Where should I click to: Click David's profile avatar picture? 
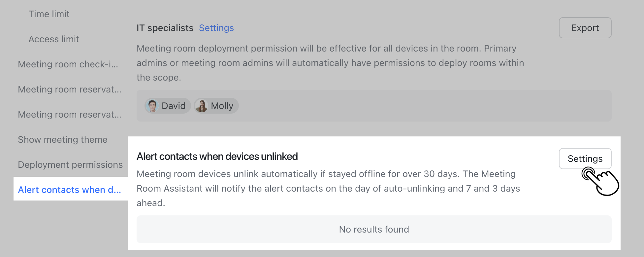[x=152, y=106]
